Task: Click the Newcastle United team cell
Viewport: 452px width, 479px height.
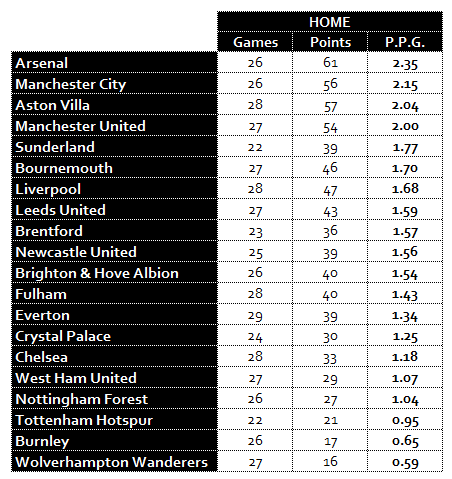Action: [114, 252]
